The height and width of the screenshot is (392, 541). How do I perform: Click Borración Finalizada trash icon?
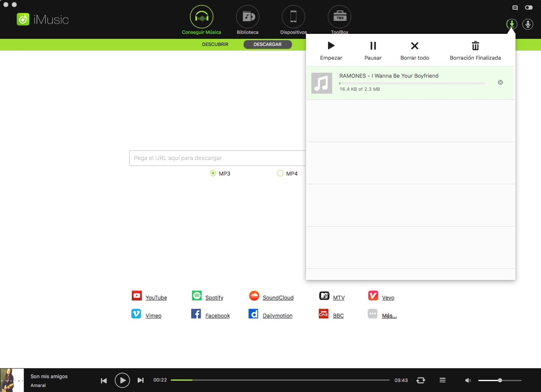point(475,46)
